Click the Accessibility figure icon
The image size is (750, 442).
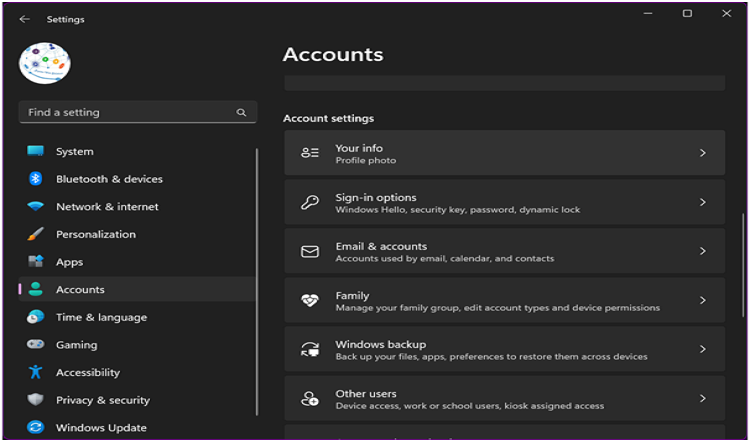(36, 372)
